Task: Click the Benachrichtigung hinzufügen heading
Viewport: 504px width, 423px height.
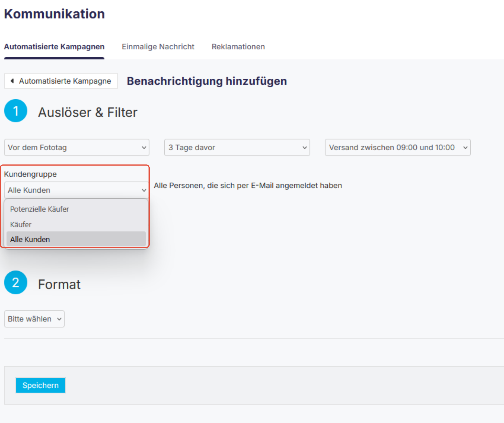Action: (x=207, y=81)
